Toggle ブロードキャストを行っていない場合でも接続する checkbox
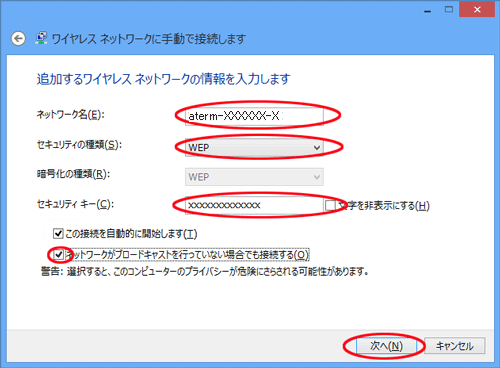 59,255
